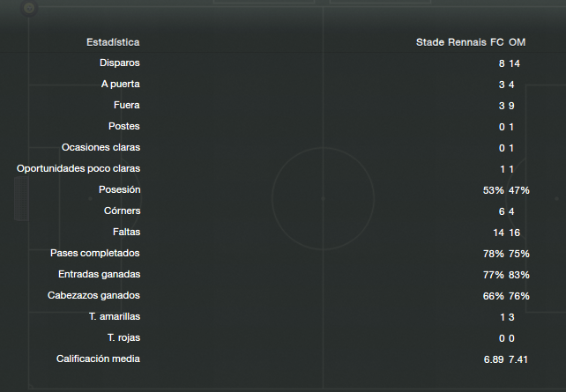
Task: Click the Postes statistic label
Action: pos(123,126)
